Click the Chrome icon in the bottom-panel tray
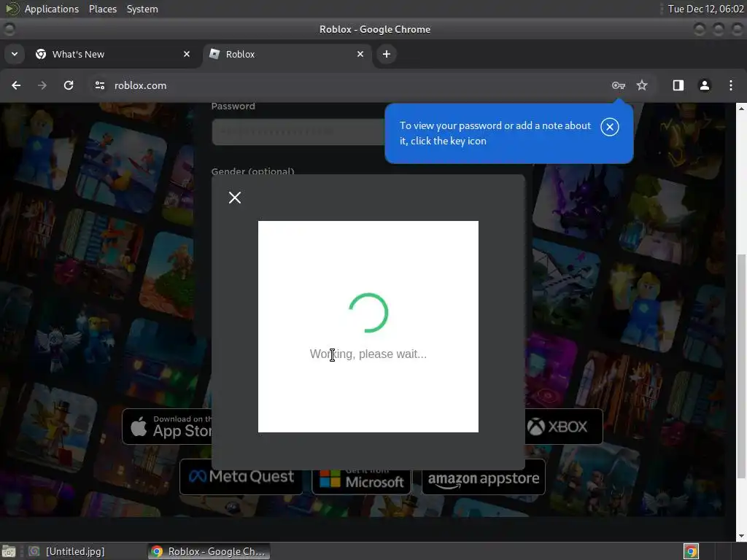This screenshot has width=747, height=560. [x=691, y=551]
